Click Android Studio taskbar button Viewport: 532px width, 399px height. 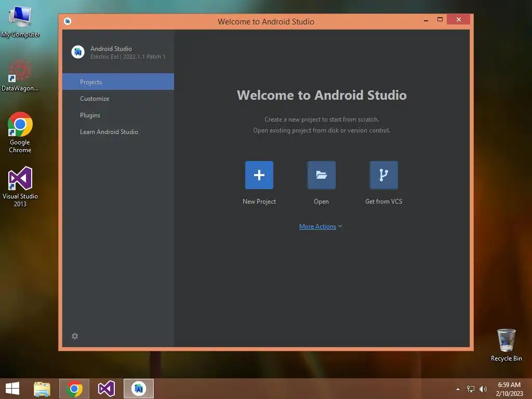point(138,389)
